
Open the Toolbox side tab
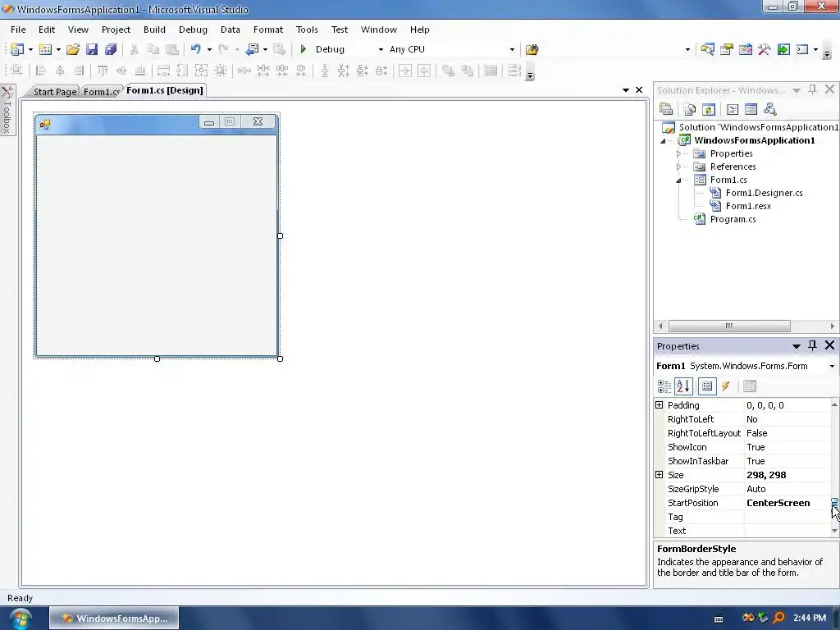click(7, 110)
